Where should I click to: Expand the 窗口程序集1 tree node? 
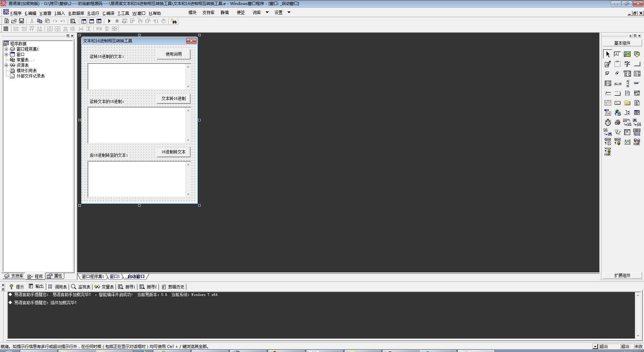click(x=6, y=49)
